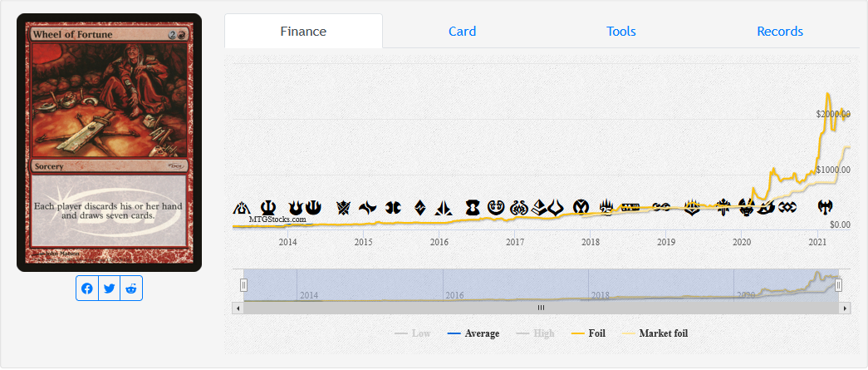Click the right handle of range navigator
The height and width of the screenshot is (370, 868).
tap(839, 285)
